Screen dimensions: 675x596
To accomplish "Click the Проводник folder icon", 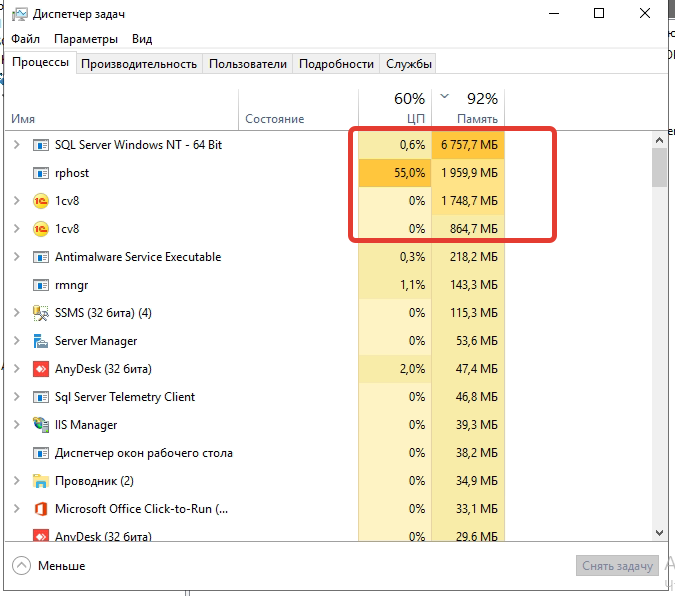I will [x=41, y=481].
